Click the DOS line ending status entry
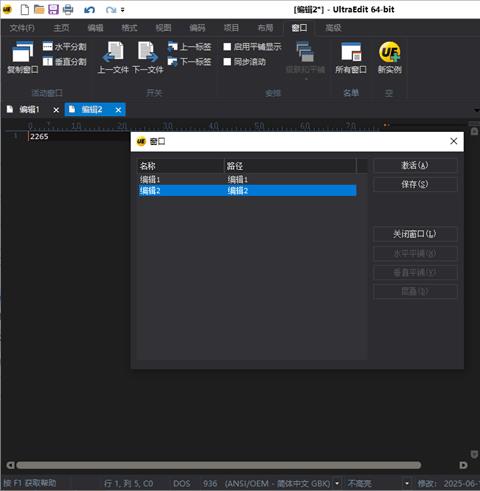Image resolution: width=480 pixels, height=491 pixels. tap(182, 483)
